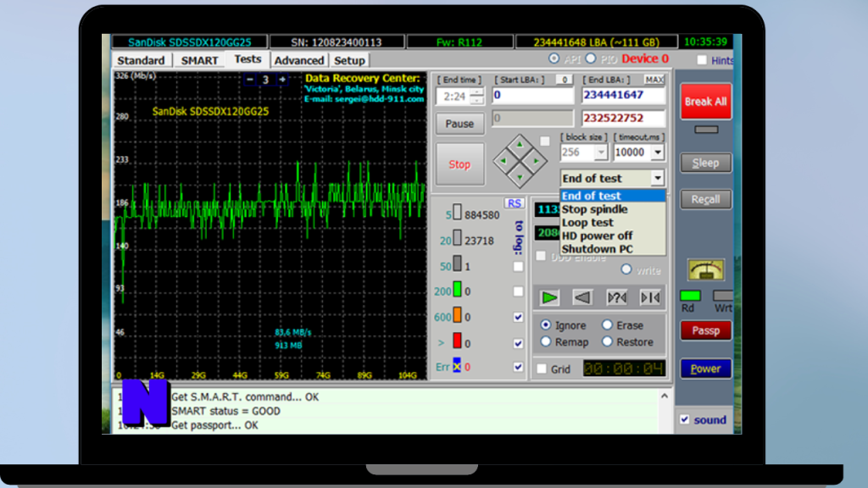This screenshot has height=488, width=868.
Task: Toggle the sound checkbox
Action: click(685, 419)
